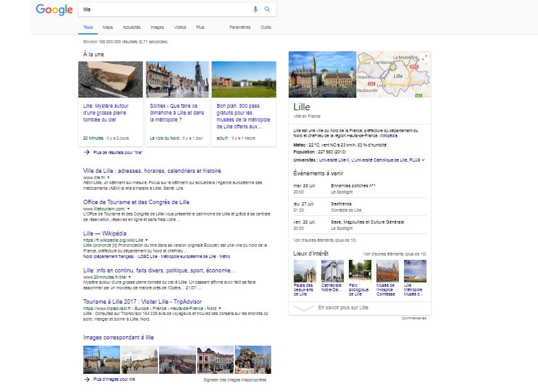Open the Bon plan museum news thumbnail
Screen dimensions: 538x392
click(244, 80)
